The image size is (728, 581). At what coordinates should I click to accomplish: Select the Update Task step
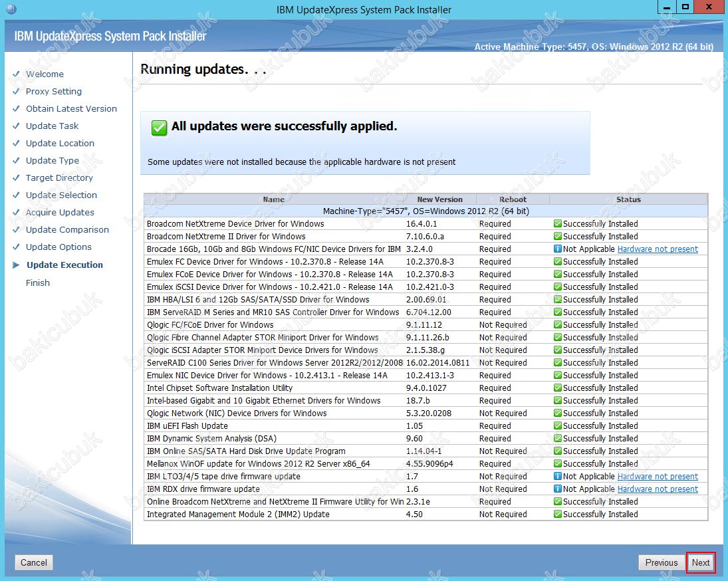53,126
